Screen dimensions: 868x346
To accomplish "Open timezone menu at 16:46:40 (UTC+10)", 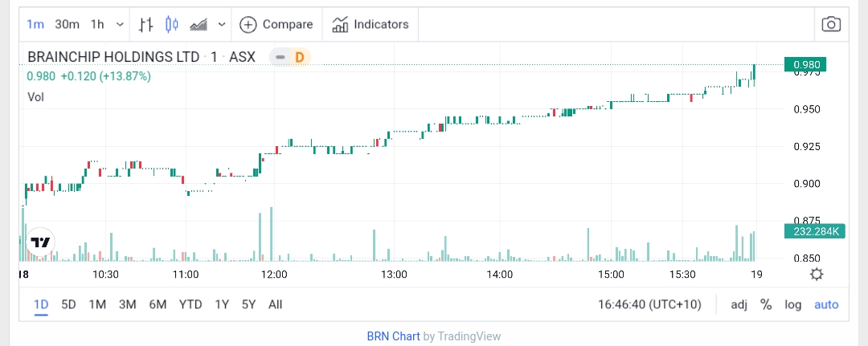I will click(650, 304).
